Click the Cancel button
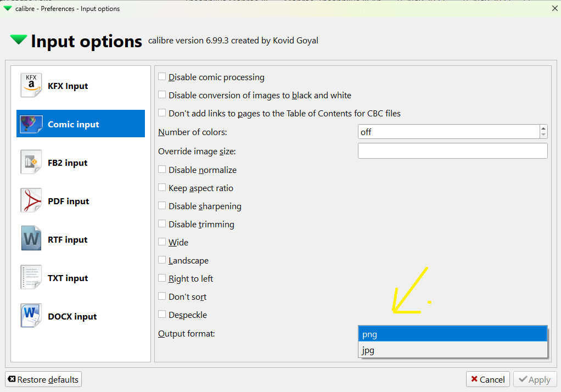561x392 pixels. (487, 379)
